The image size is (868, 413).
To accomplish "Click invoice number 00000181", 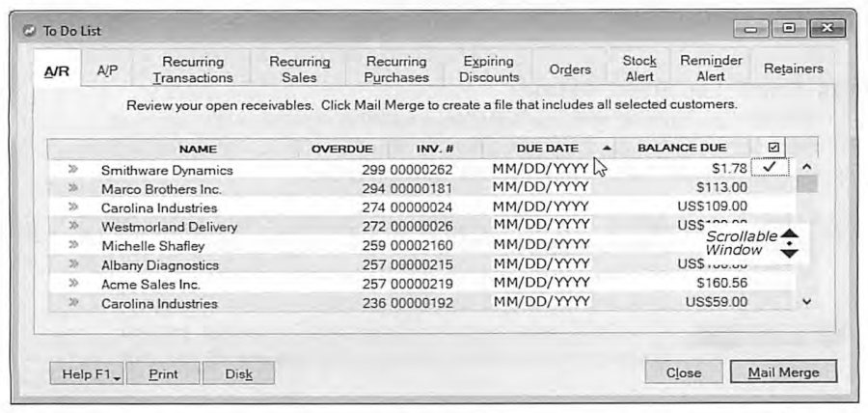I will (421, 189).
